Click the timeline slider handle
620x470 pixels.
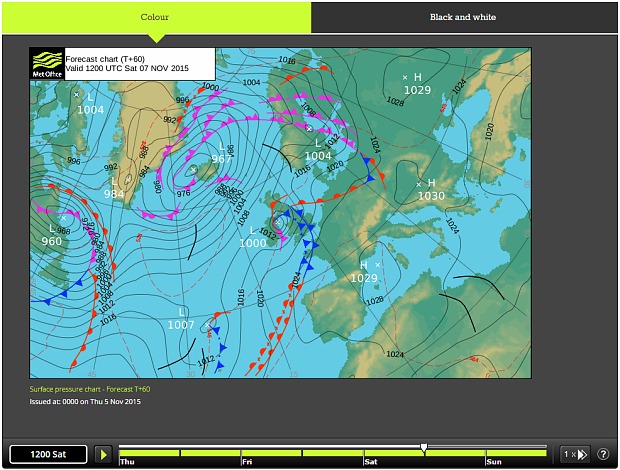(x=424, y=447)
